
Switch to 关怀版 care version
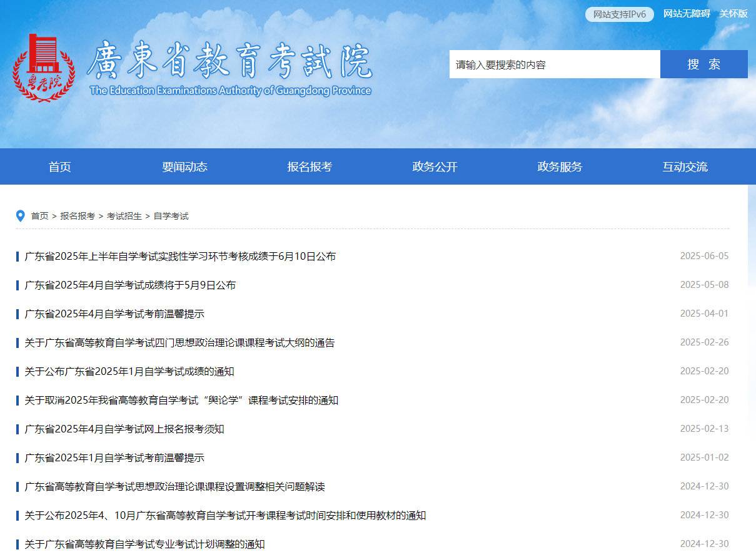coord(732,13)
